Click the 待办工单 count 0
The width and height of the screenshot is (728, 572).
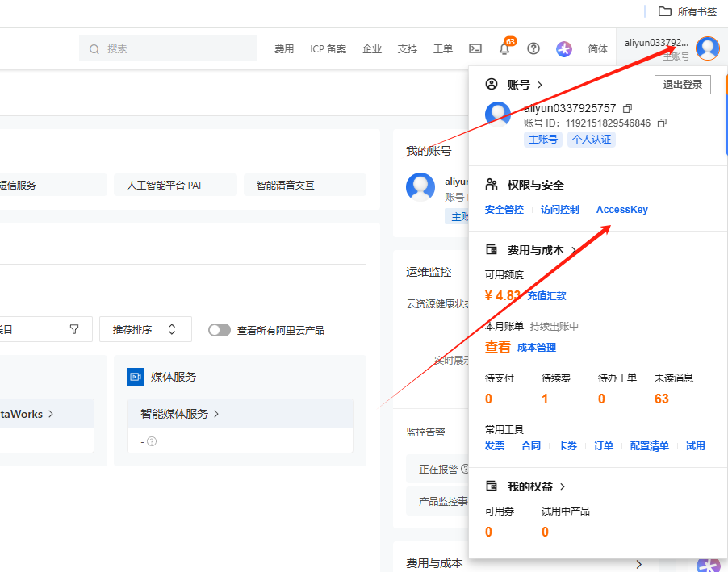click(601, 399)
